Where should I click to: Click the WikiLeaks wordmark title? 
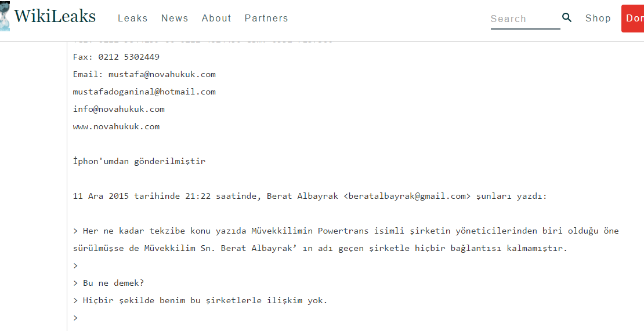pos(55,16)
